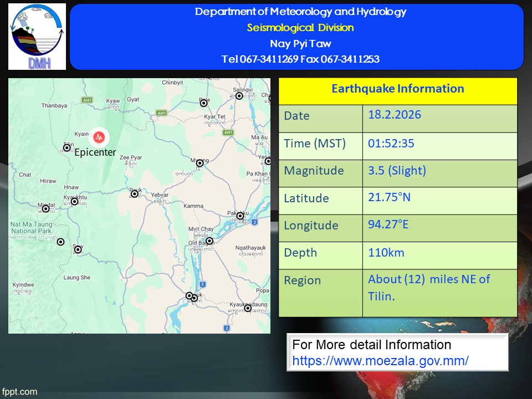532x399 pixels.
Task: Select the Tilin town marker
Action: (67, 148)
